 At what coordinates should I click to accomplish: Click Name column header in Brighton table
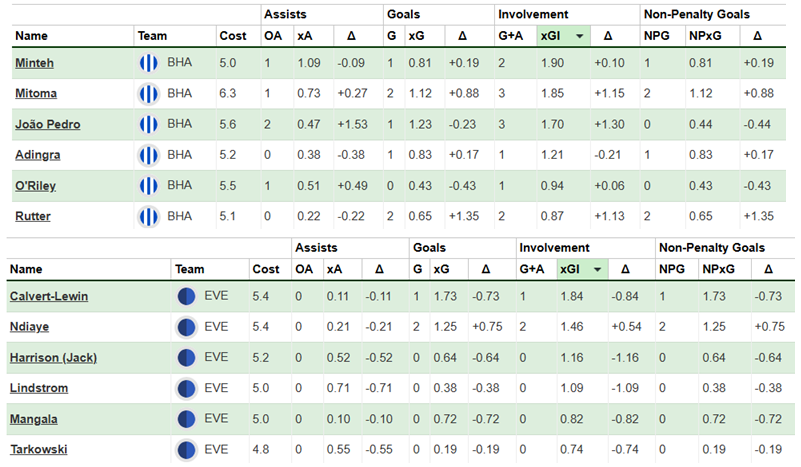click(x=32, y=36)
